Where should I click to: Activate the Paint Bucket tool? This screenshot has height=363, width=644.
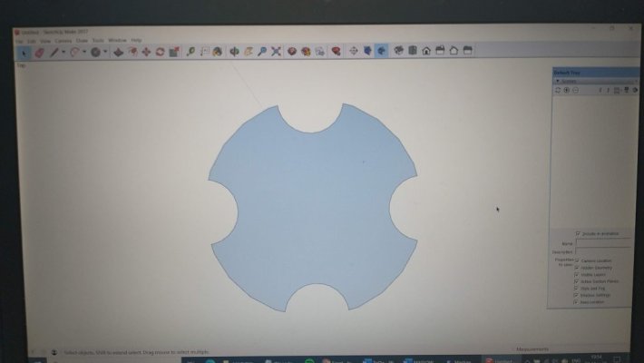tap(218, 52)
